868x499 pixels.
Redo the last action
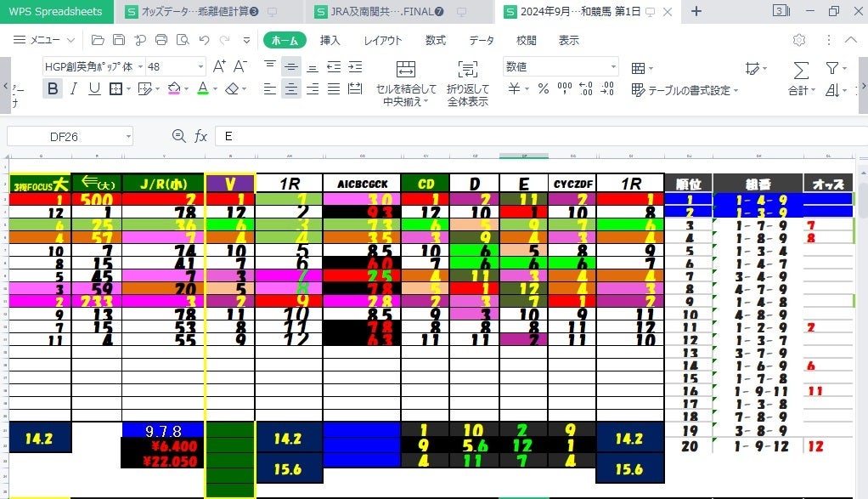click(225, 40)
